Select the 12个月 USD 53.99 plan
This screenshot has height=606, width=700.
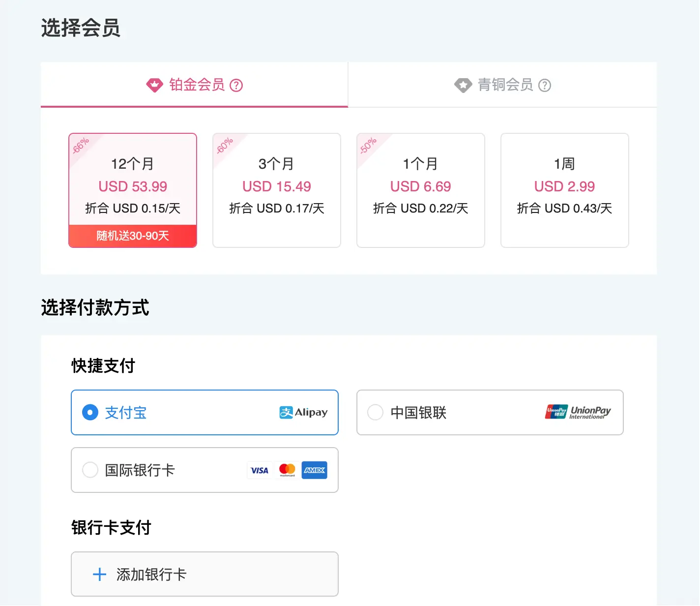pos(132,187)
